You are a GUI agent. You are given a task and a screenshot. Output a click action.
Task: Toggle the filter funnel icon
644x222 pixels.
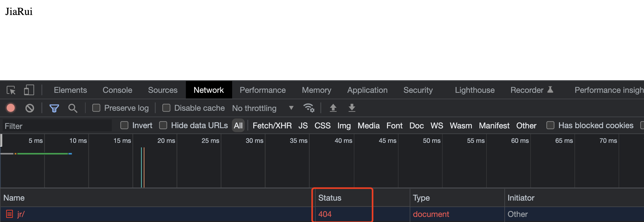pos(54,108)
